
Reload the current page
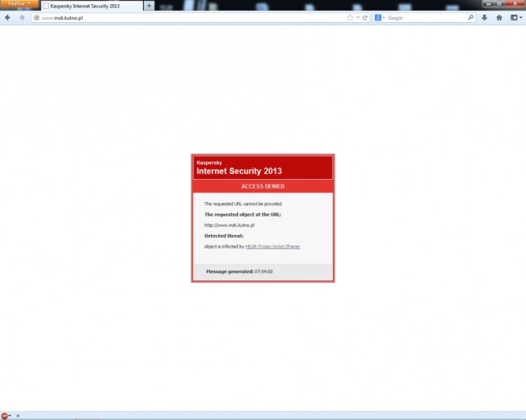[365, 18]
